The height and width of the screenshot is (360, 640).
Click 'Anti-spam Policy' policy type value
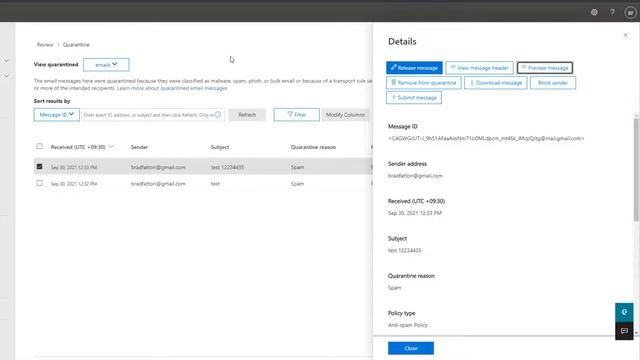pos(408,325)
